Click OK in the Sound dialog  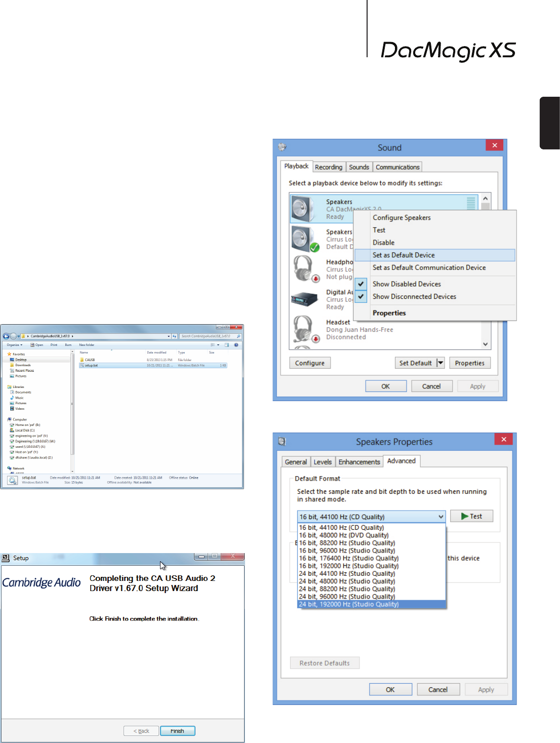coord(386,386)
